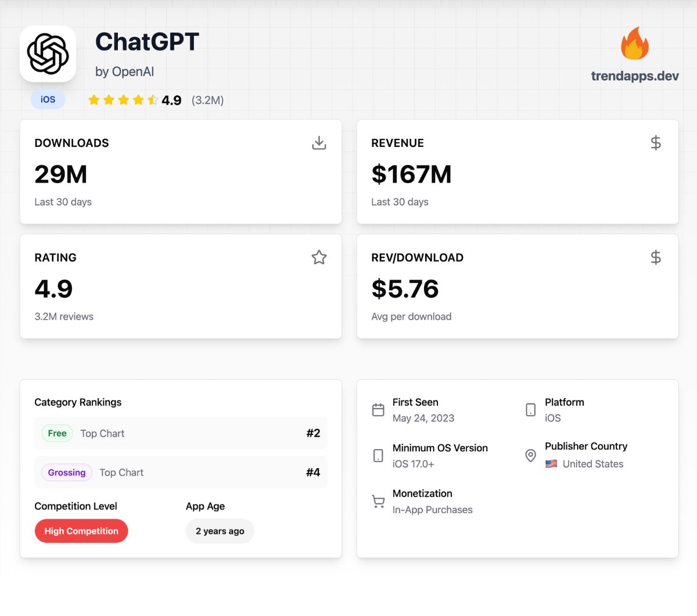The height and width of the screenshot is (616, 697).
Task: Click the phone icon beside Minimum OS Version
Action: tap(378, 456)
